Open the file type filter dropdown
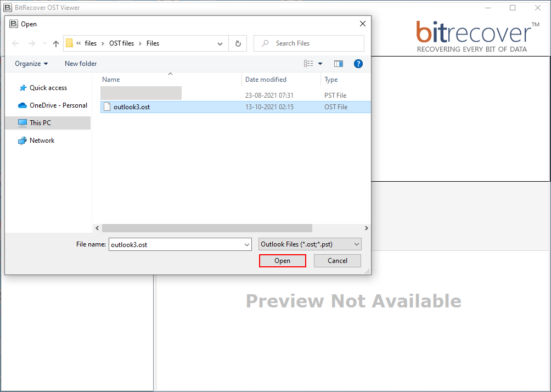Screen dimensions: 551x392 pos(310,244)
